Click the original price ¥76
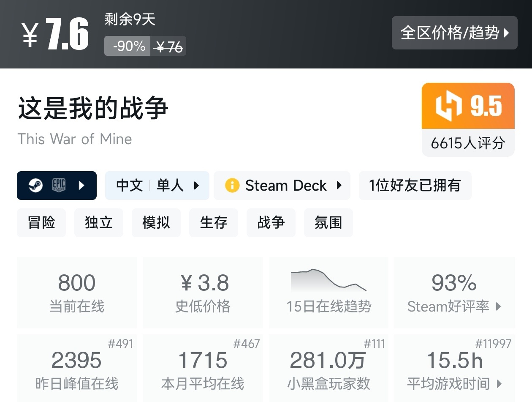 click(x=168, y=46)
